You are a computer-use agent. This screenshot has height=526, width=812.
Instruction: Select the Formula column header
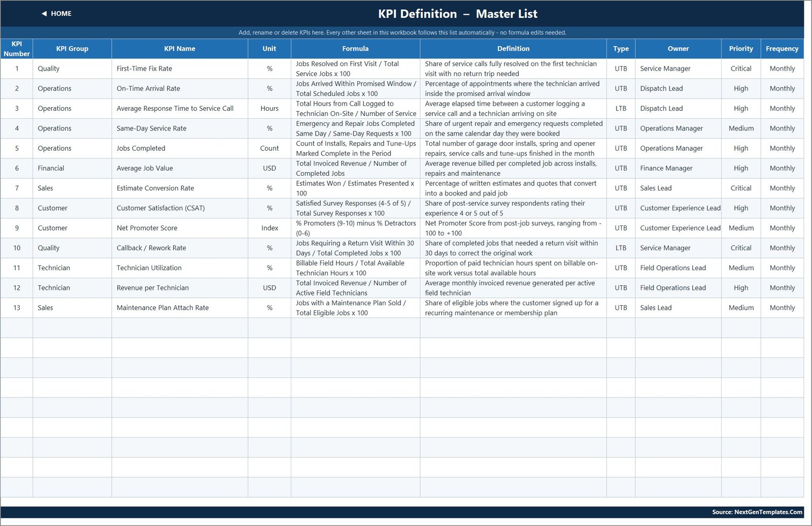(355, 49)
